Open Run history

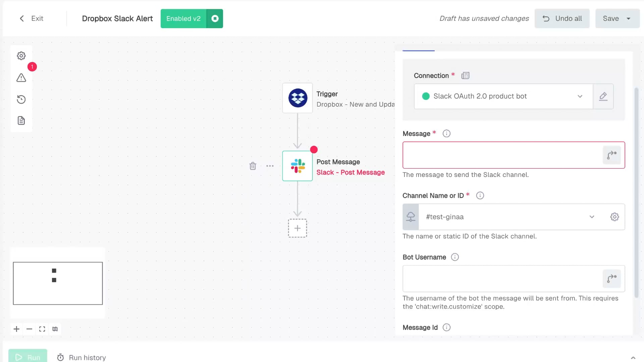tap(82, 358)
